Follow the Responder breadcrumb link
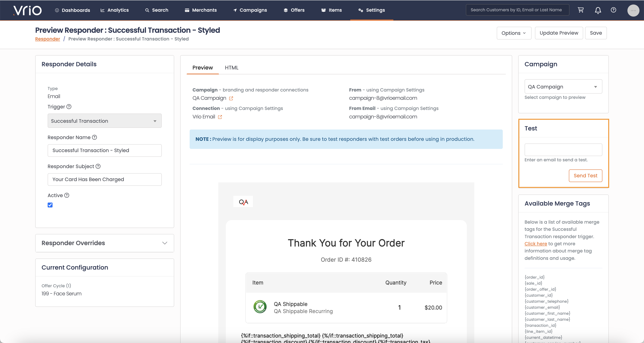 point(47,39)
